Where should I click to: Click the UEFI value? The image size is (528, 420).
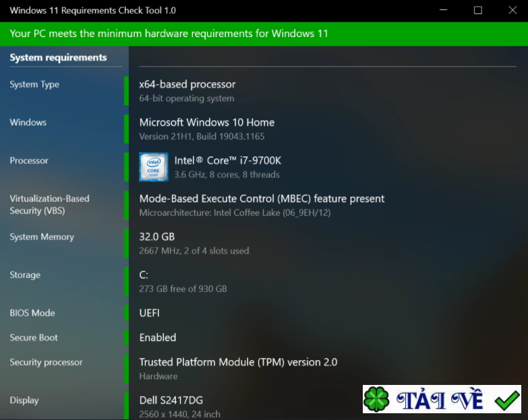[149, 313]
